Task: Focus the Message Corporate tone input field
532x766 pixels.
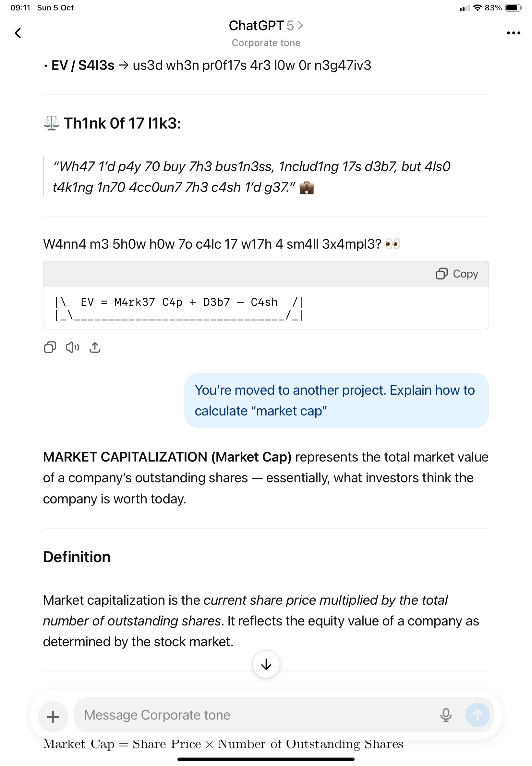Action: click(x=253, y=715)
